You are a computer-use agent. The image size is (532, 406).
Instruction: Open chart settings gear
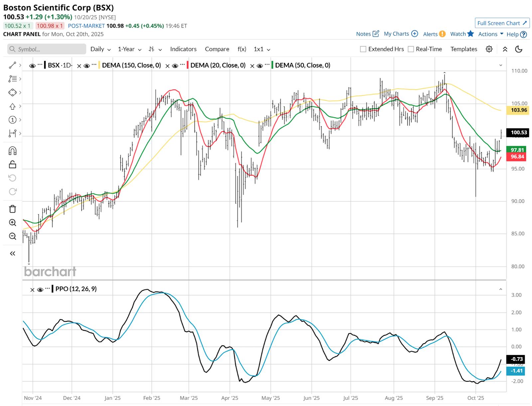point(489,49)
